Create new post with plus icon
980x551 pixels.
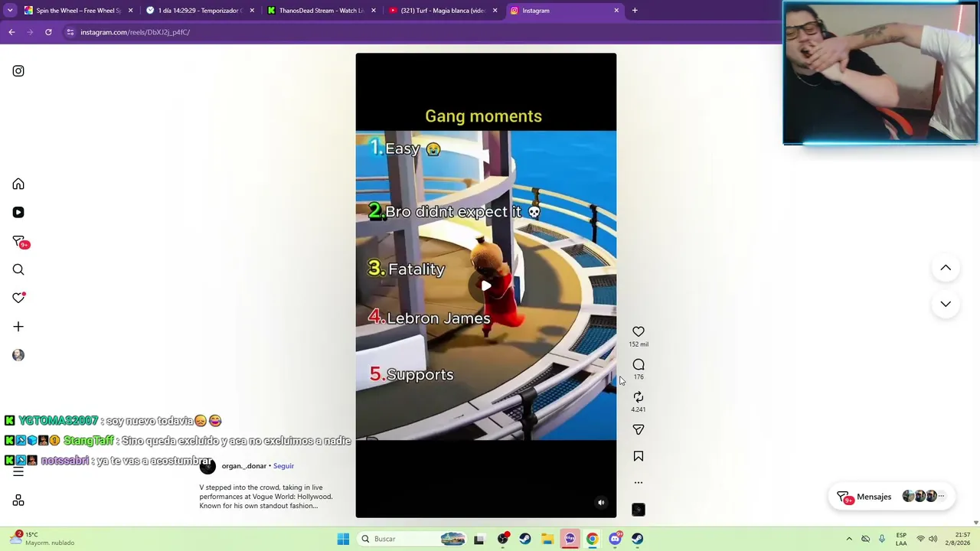pos(18,327)
